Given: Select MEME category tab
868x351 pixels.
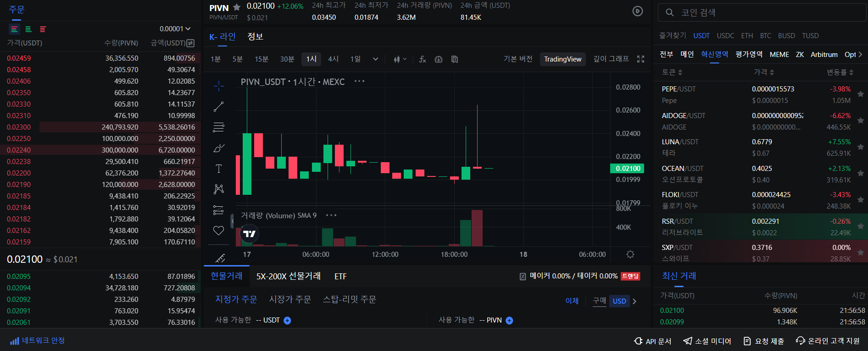Looking at the screenshot, I should coord(779,55).
